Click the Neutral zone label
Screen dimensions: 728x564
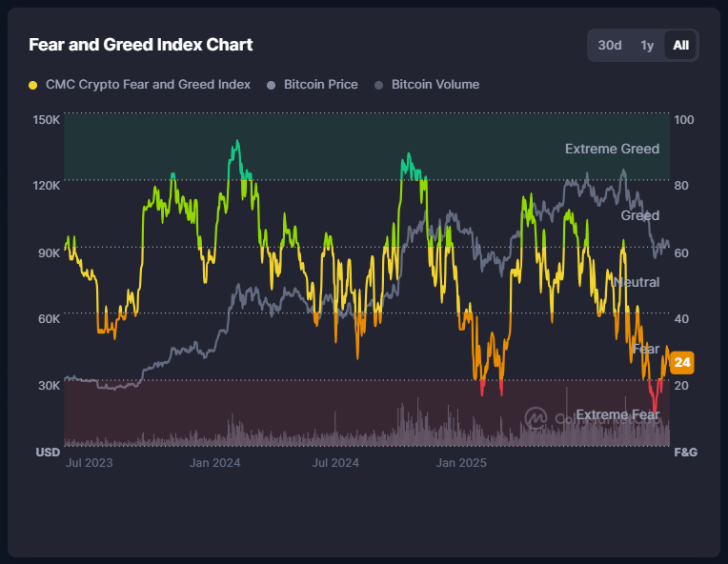636,282
